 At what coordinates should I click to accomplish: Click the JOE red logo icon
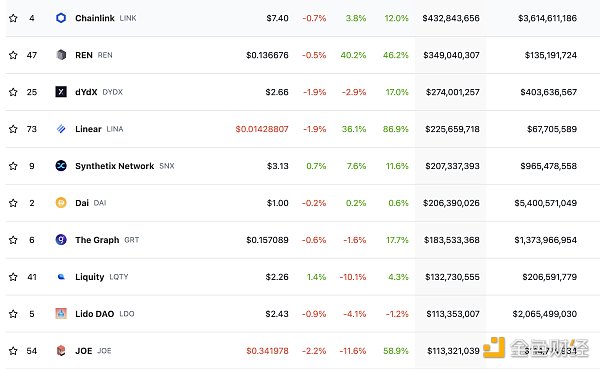61,351
